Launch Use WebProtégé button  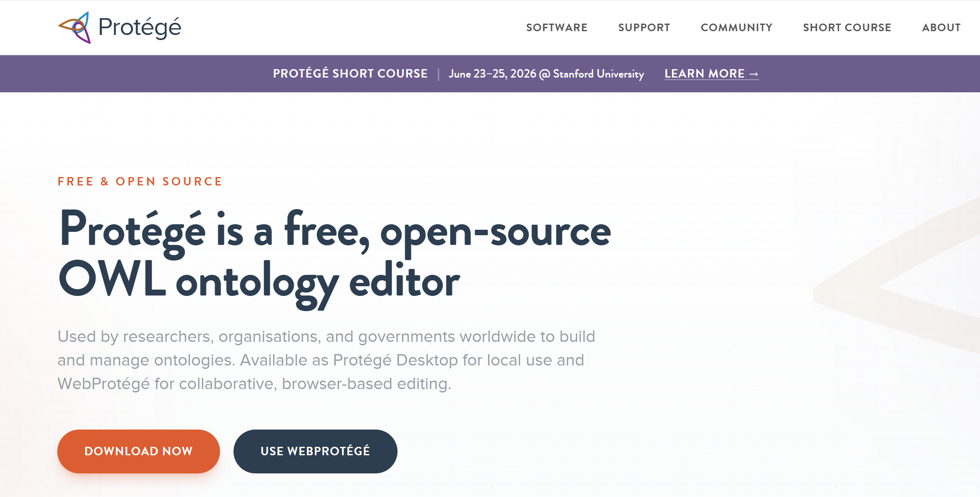pyautogui.click(x=315, y=451)
